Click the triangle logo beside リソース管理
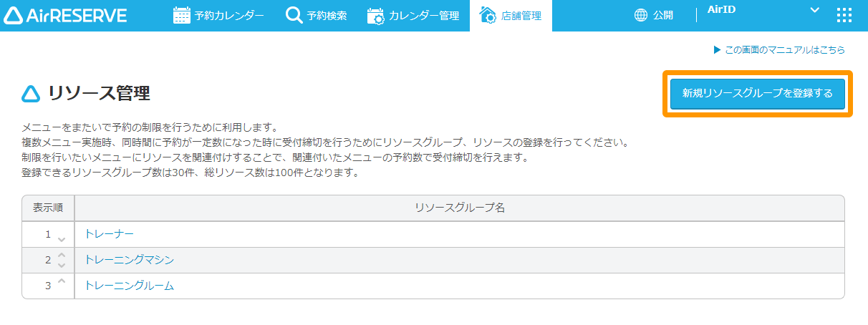This screenshot has height=325, width=868. pyautogui.click(x=31, y=94)
